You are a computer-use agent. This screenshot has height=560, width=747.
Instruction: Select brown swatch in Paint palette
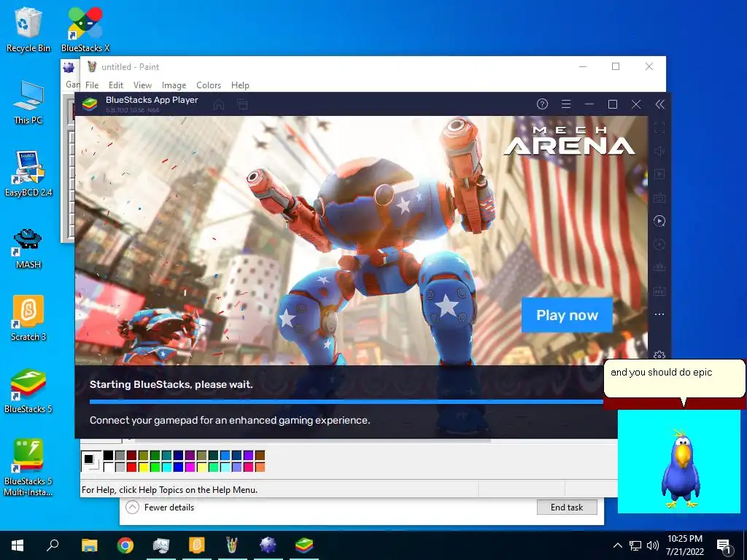coord(260,456)
